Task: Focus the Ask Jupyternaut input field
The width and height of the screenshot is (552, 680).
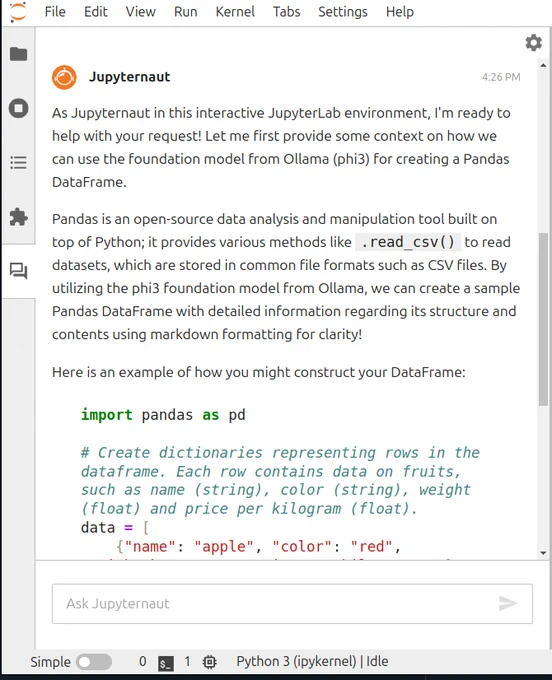Action: [292, 604]
